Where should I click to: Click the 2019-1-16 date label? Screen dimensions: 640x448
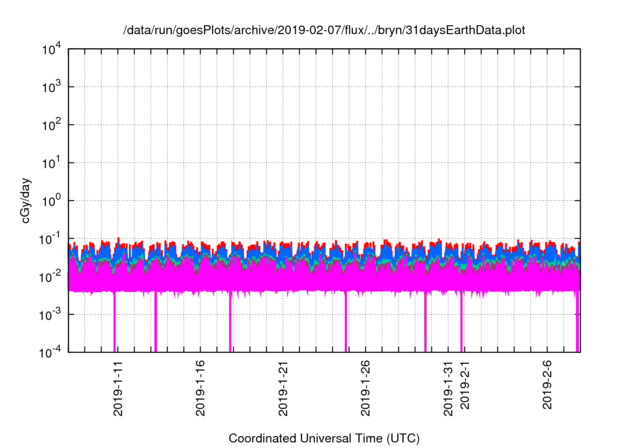pyautogui.click(x=200, y=388)
